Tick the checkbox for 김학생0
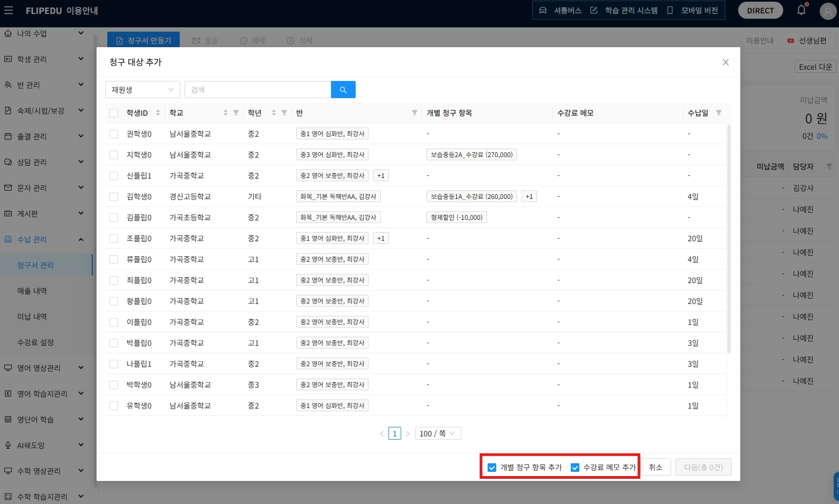The image size is (839, 504). 114,197
